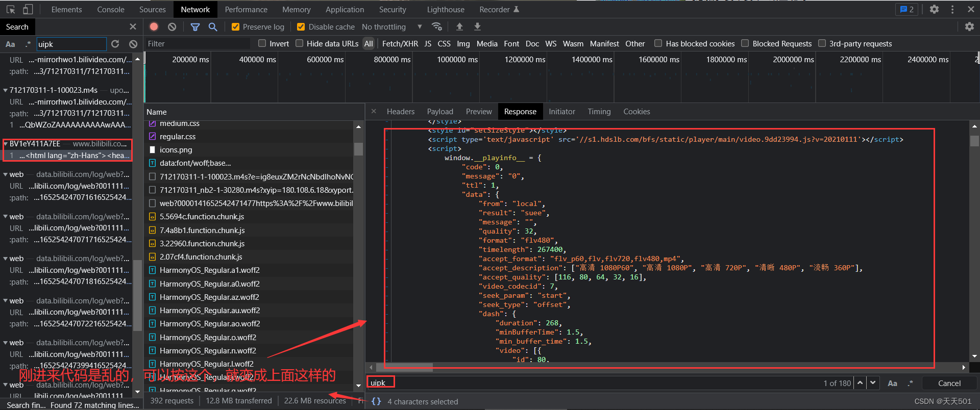Close the request details pane
The height and width of the screenshot is (410, 980).
[x=374, y=111]
